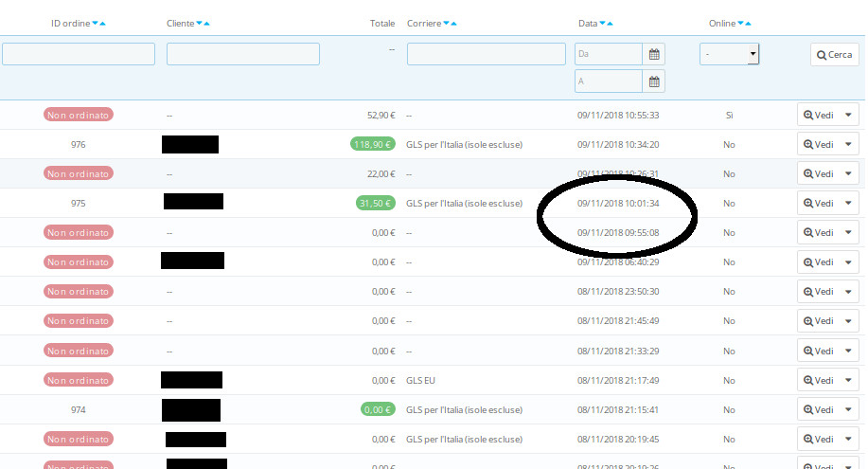Click the ID ordine header label

70,24
